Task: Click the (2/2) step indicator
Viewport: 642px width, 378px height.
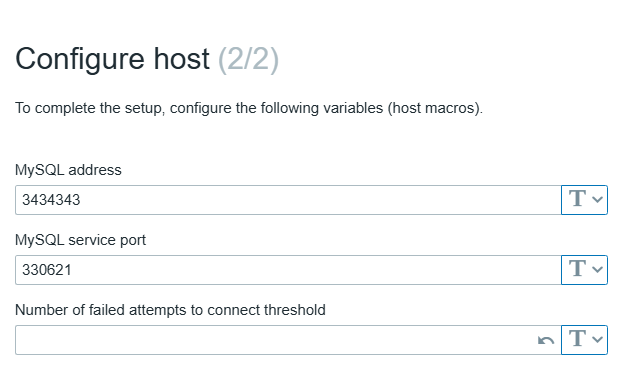Action: click(249, 60)
